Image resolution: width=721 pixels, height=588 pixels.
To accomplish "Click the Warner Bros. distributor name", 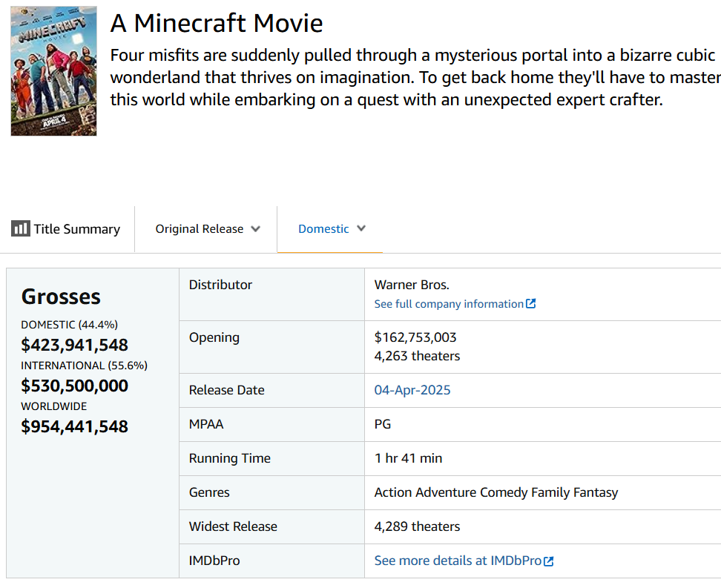I will tap(412, 285).
